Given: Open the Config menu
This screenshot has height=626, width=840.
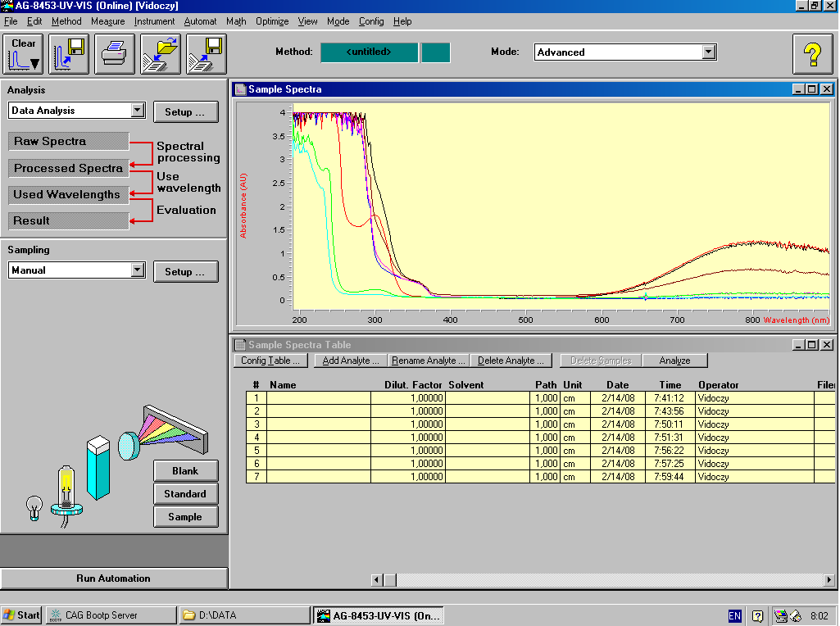Looking at the screenshot, I should [371, 21].
